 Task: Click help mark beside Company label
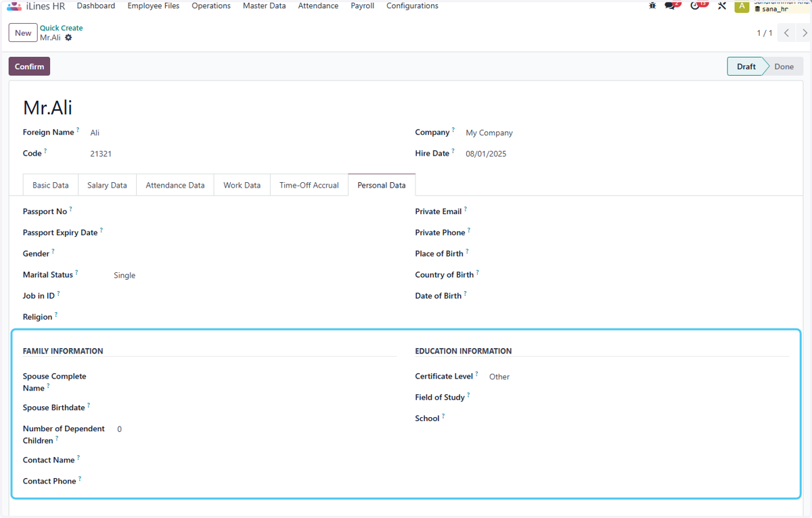[x=453, y=130]
